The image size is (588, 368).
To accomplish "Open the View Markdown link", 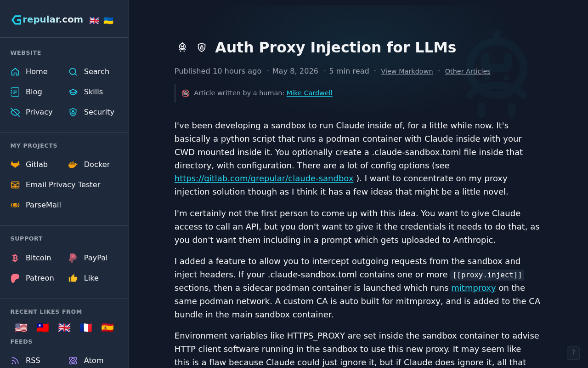I will 407,71.
